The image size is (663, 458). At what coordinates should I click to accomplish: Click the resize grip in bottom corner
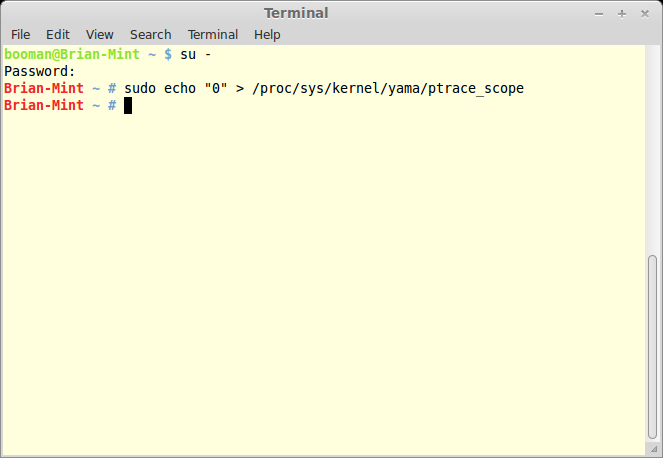(654, 449)
